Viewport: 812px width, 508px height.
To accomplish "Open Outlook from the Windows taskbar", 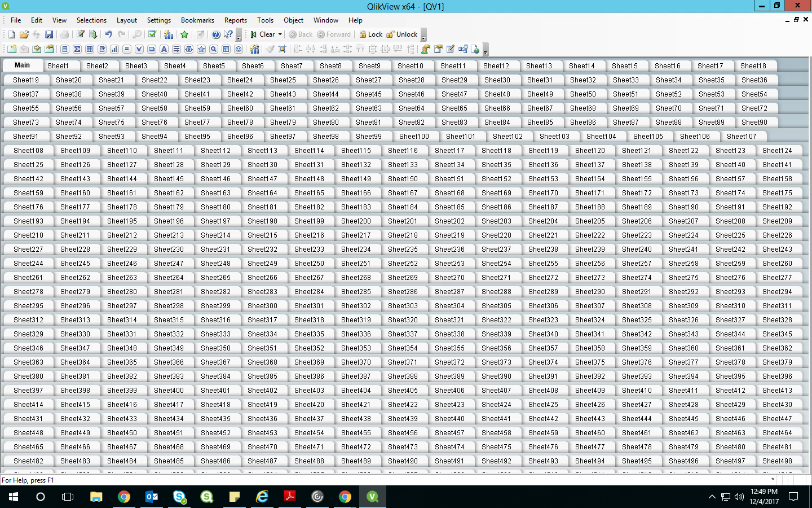I will pyautogui.click(x=152, y=497).
